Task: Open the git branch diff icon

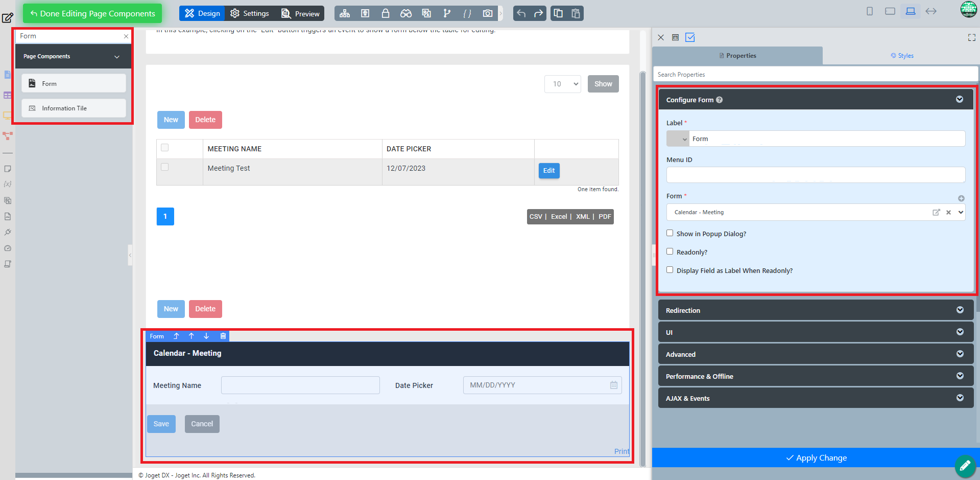Action: (447, 13)
